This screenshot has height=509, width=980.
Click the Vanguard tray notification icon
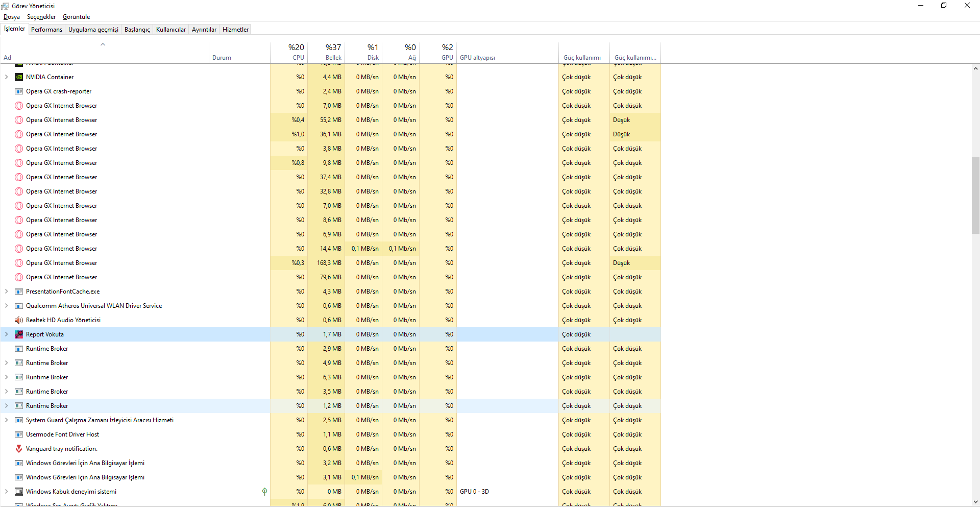click(19, 449)
